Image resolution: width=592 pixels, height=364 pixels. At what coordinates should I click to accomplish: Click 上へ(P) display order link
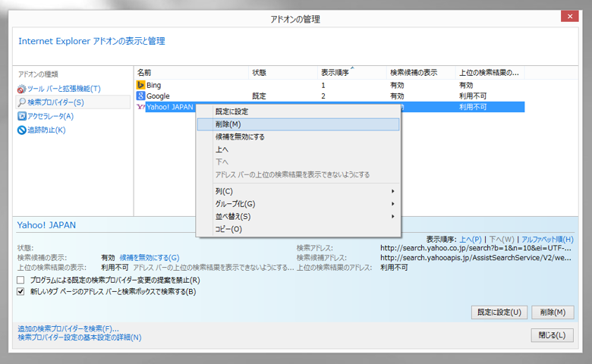pos(471,239)
